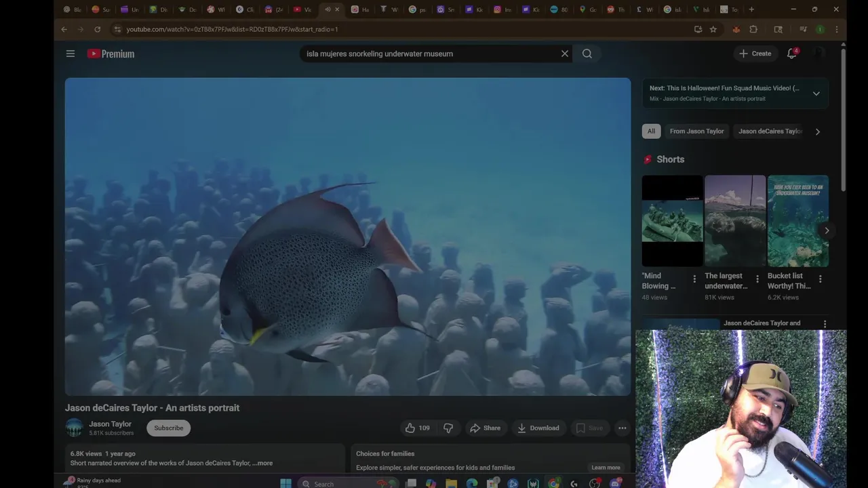Click 'Choices for families' heading

(x=385, y=453)
